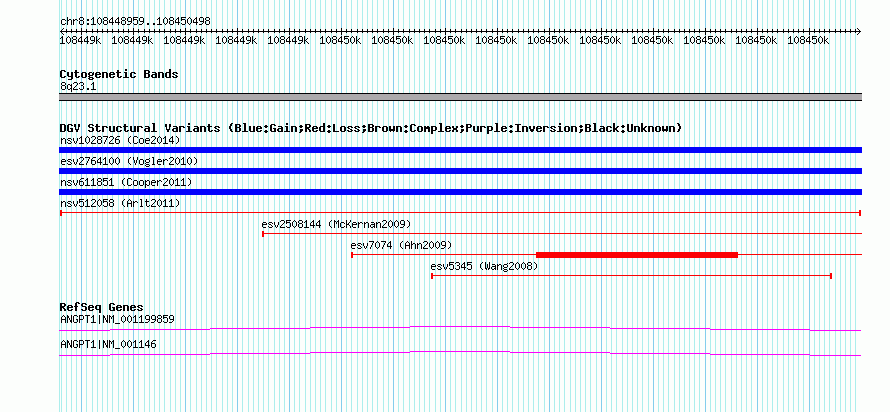Open the esv2508144 (McKernan2009) label
Screen dimensions: 890x412
click(336, 224)
